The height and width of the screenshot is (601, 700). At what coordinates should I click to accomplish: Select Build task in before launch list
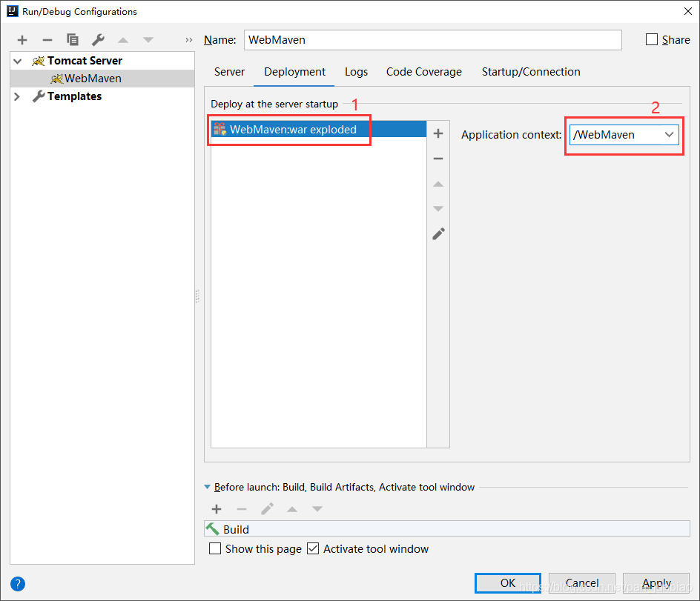pos(447,529)
